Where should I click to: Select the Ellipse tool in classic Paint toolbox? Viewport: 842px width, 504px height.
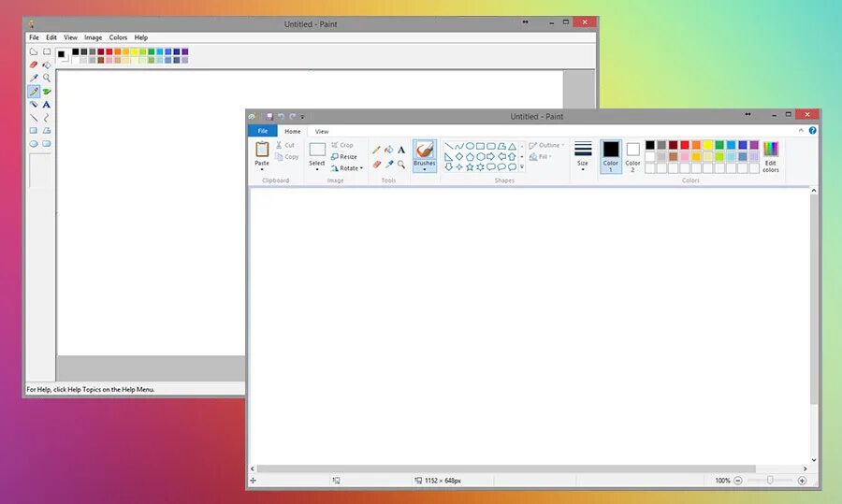click(34, 144)
